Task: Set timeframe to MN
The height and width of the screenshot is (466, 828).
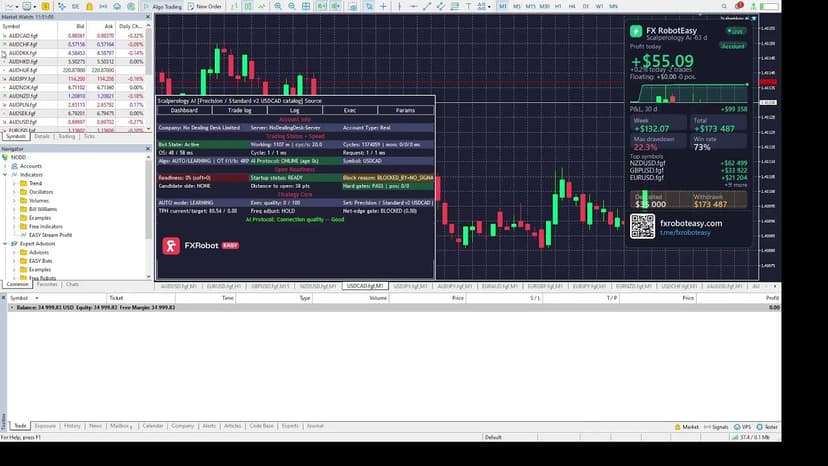Action: click(613, 6)
